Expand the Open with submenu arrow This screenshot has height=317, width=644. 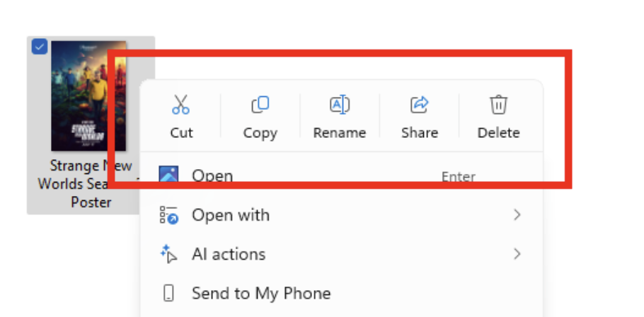[517, 214]
